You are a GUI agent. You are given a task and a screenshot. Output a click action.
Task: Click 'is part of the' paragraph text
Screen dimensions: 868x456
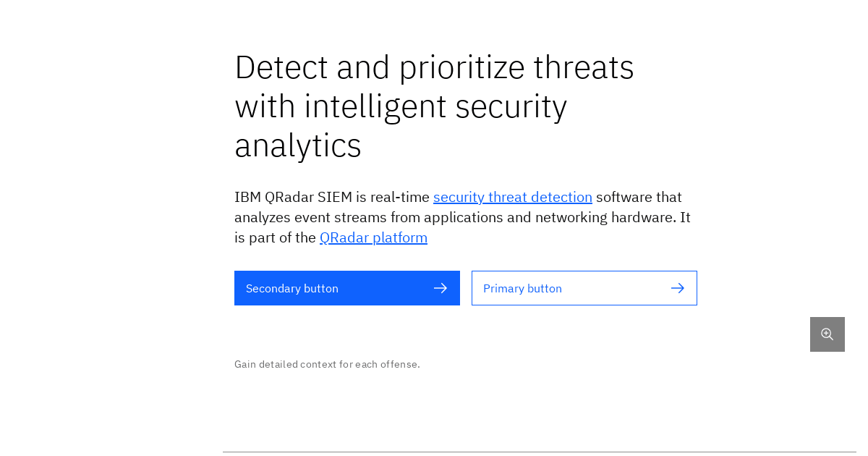[275, 237]
